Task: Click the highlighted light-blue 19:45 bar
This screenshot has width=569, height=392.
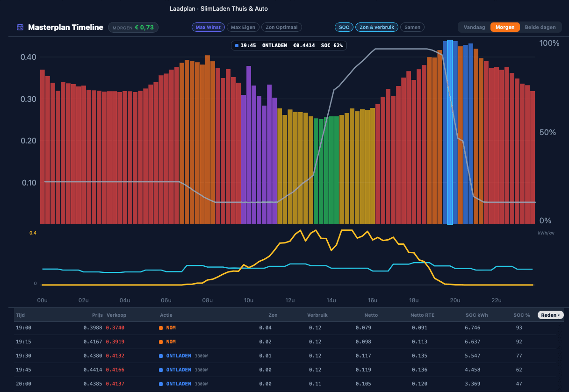Action: [450, 132]
